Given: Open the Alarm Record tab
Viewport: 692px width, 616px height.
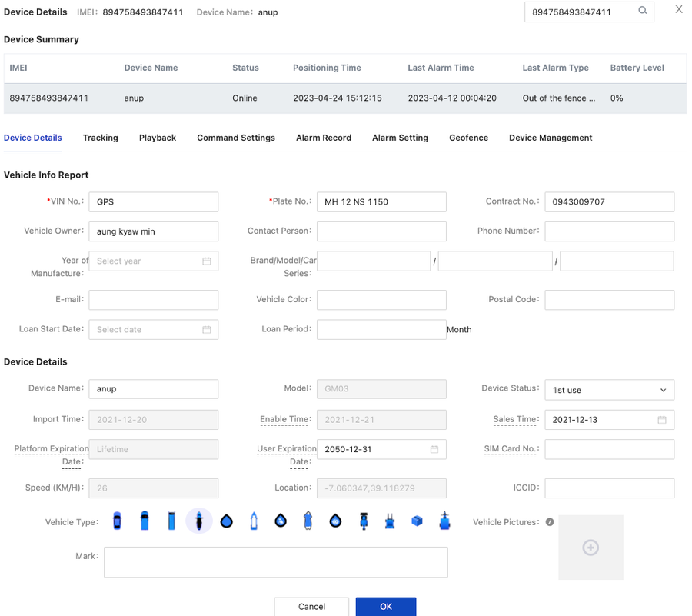Looking at the screenshot, I should (x=323, y=138).
